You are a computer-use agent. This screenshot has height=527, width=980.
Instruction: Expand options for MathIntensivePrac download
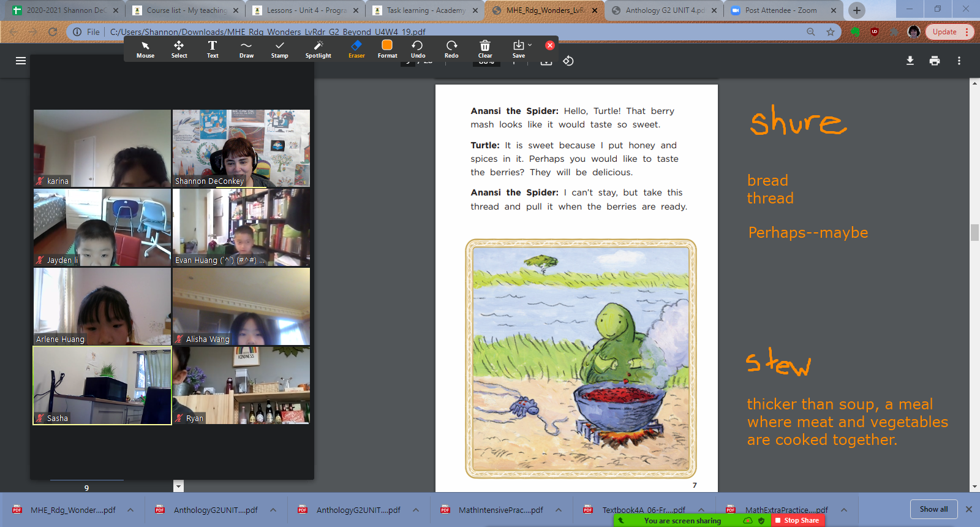(559, 510)
